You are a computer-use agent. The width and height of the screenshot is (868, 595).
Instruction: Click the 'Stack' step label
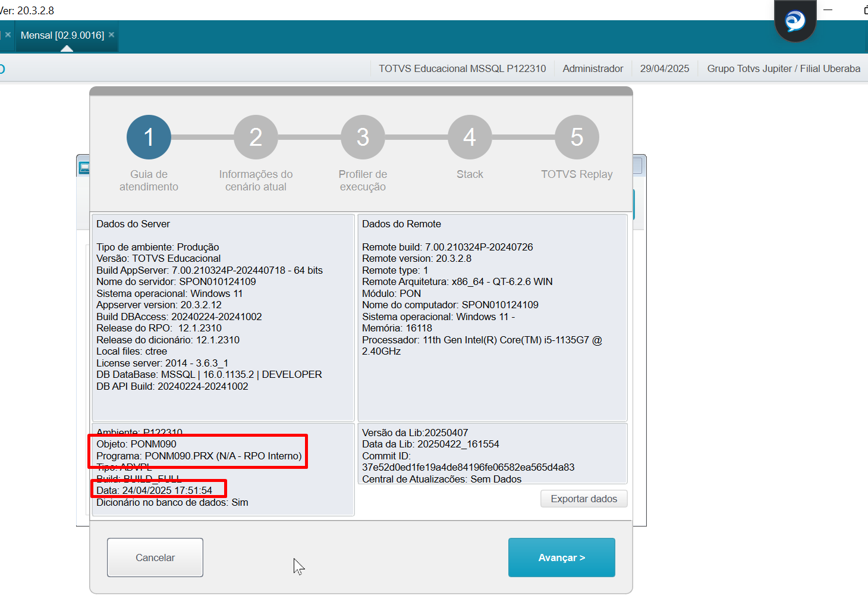coord(470,174)
